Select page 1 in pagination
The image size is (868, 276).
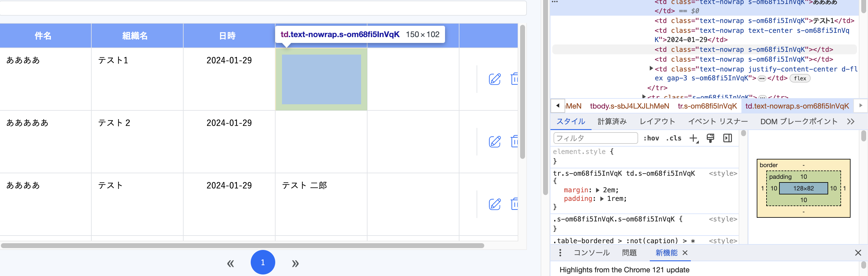point(263,262)
